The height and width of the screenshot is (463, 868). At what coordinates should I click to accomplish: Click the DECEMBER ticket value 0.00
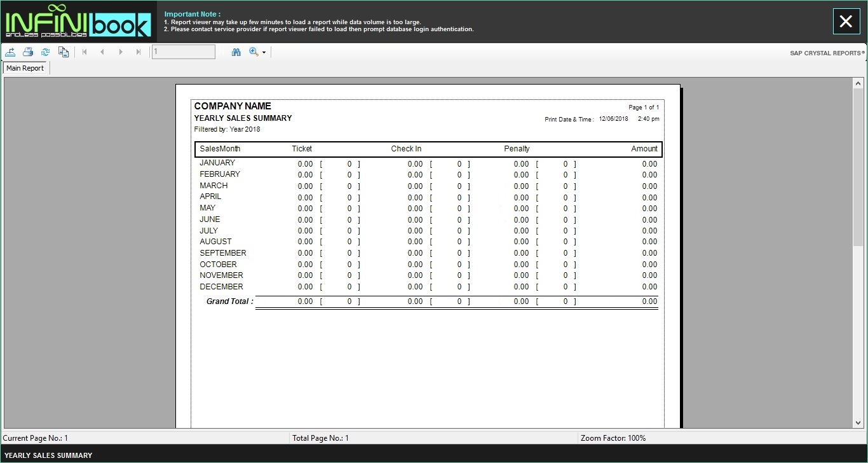(x=305, y=287)
